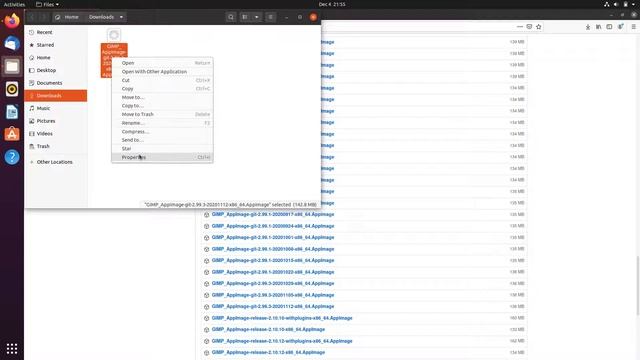
Task: Open the Firefox application menu
Action: click(633, 27)
